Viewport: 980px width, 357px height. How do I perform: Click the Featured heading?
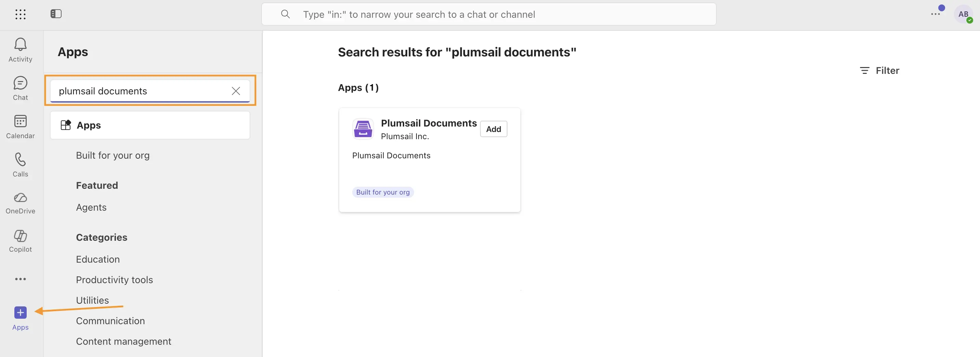pyautogui.click(x=97, y=185)
